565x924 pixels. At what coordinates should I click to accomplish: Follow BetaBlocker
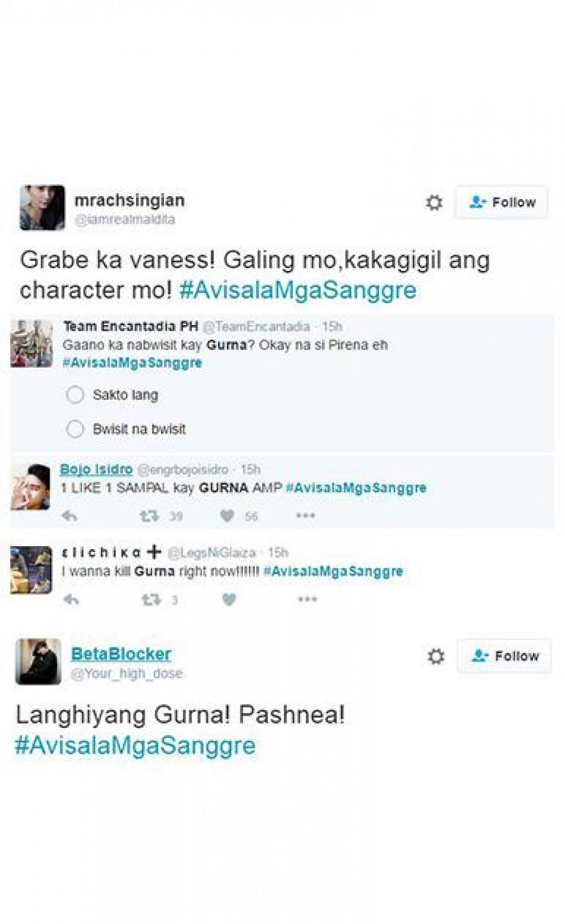(504, 656)
